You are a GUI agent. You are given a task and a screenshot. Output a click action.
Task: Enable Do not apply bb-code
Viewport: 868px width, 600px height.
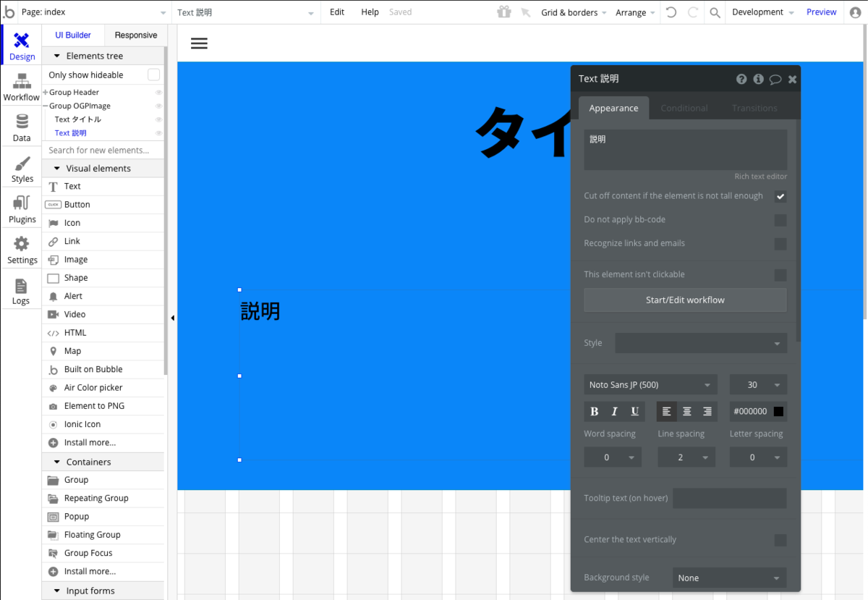pos(780,220)
